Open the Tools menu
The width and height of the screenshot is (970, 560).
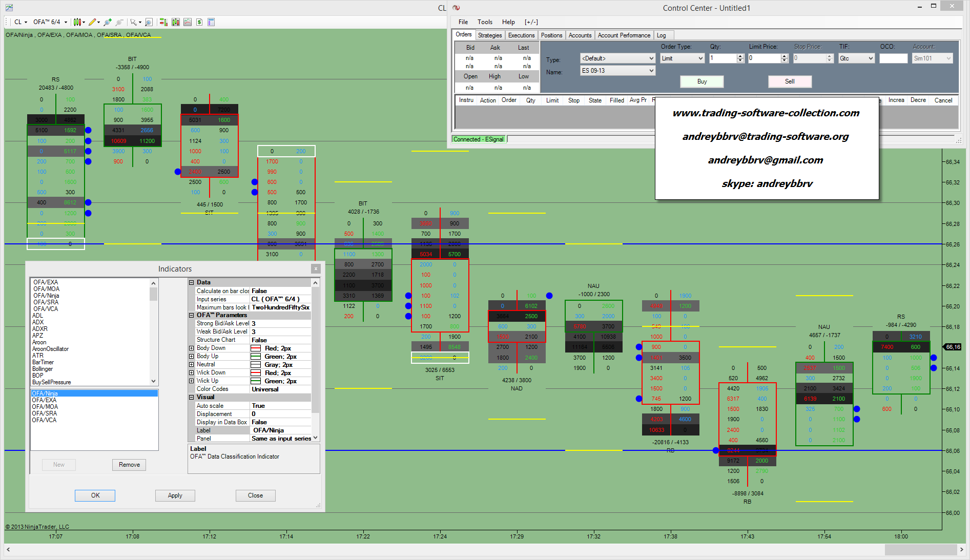485,22
